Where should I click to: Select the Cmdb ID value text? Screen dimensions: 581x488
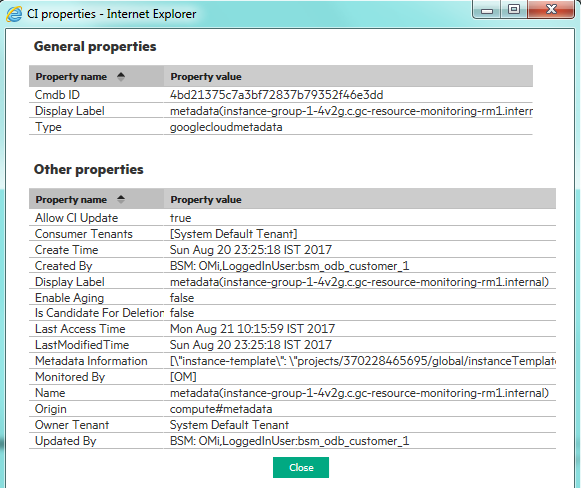276,95
